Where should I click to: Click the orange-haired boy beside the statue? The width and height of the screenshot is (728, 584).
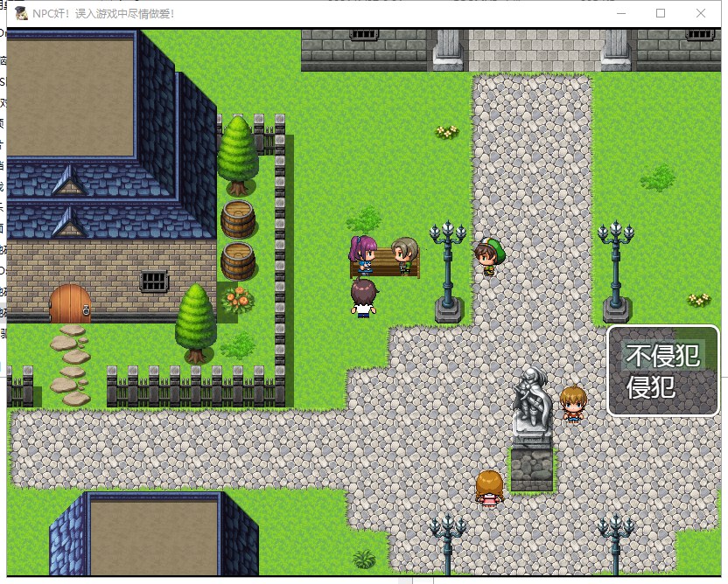[x=572, y=404]
